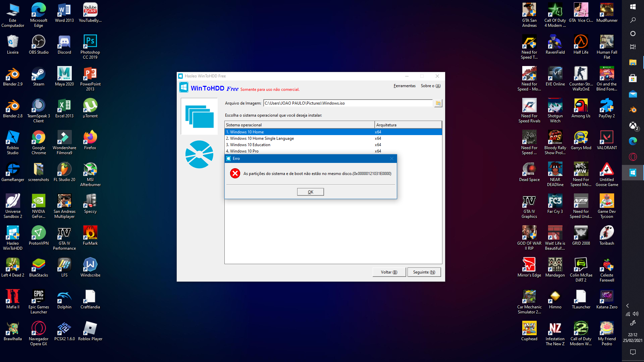Launch Among Us from desktop
This screenshot has height=362, width=644.
pos(581,109)
